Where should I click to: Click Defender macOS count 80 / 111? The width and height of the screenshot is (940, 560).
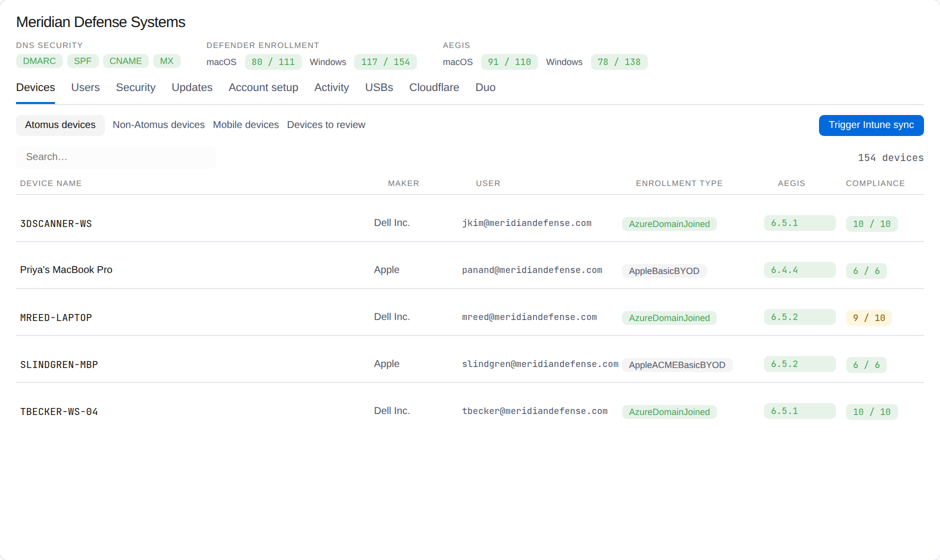coord(273,62)
